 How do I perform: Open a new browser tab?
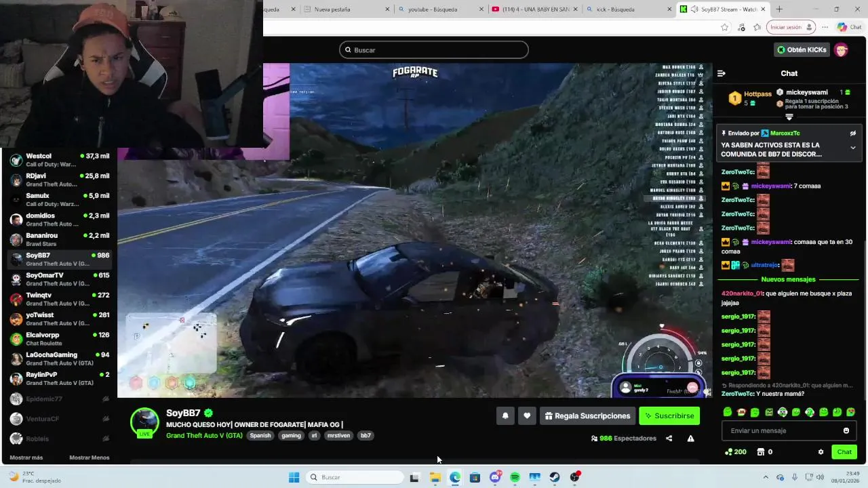click(x=779, y=9)
